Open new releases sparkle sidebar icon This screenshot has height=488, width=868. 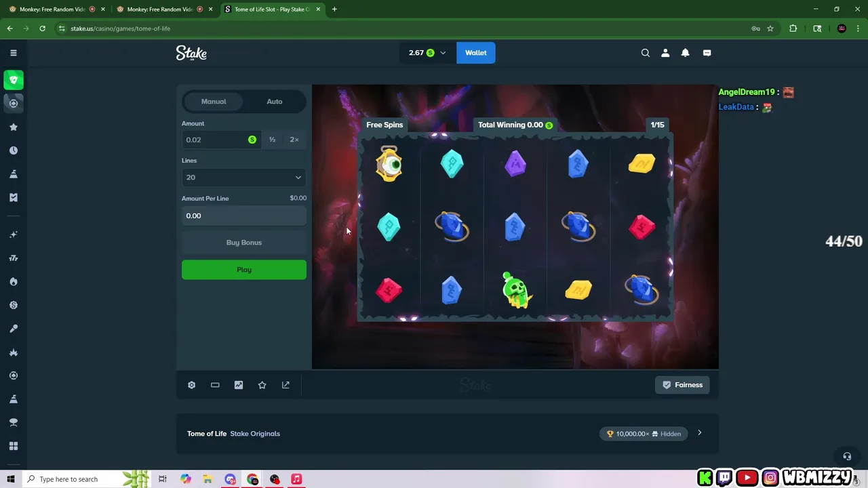tap(14, 235)
